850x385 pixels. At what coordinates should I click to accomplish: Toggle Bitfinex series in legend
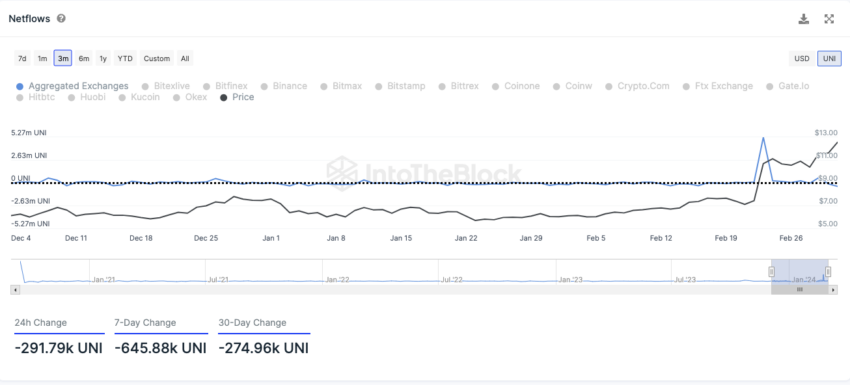226,86
